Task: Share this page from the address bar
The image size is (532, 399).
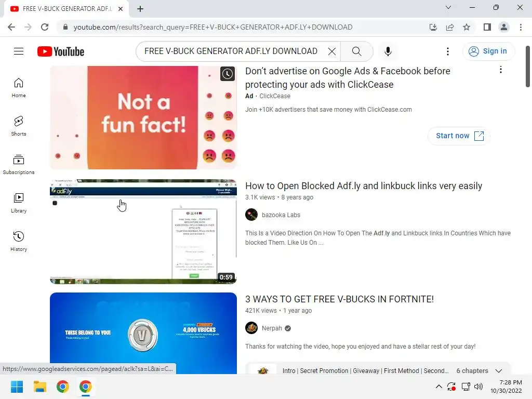Action: pos(450,27)
